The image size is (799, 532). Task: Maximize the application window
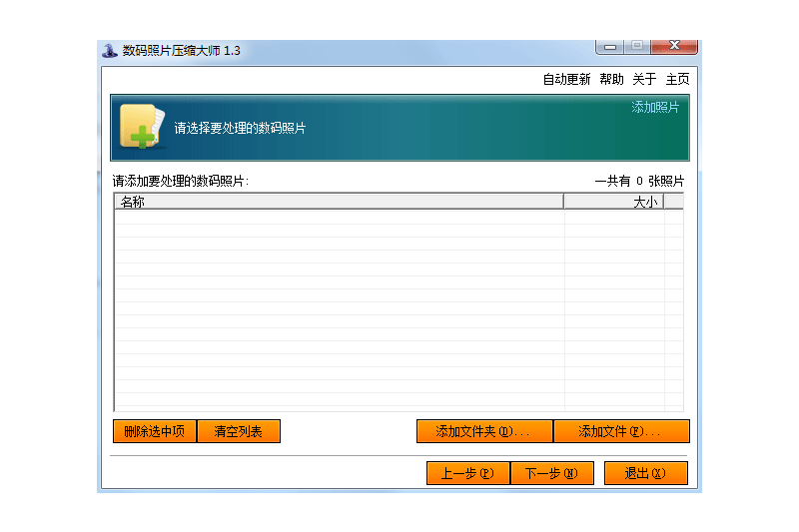(x=636, y=47)
